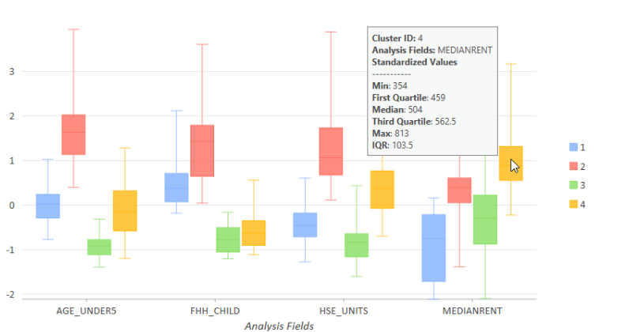Screen dimensions: 644x332
Task: Click the orange legend swatch for cluster 4
Action: point(574,204)
